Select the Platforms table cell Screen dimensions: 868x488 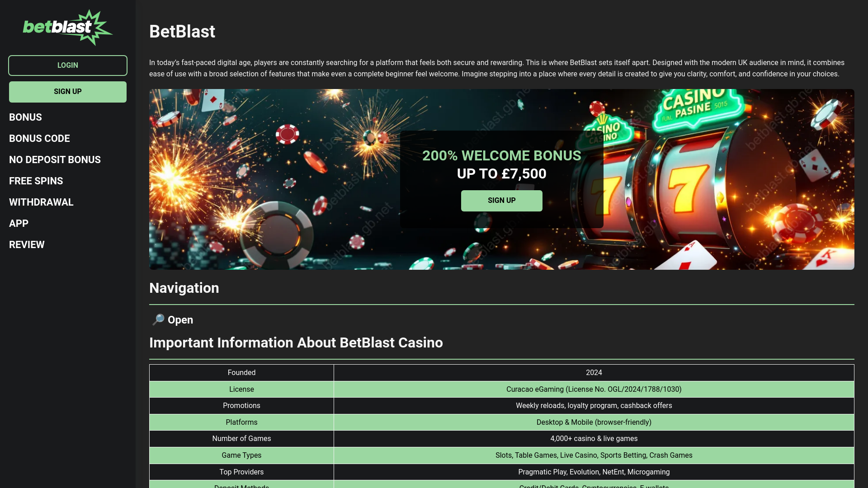(241, 422)
